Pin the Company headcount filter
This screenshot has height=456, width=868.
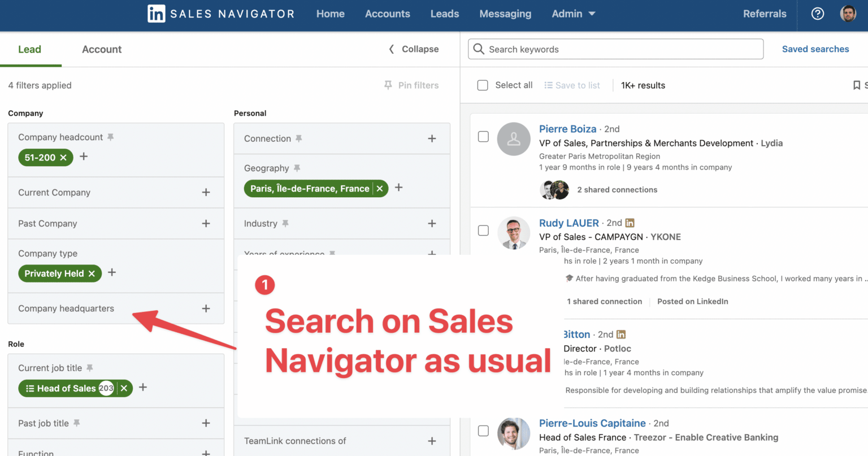point(110,137)
